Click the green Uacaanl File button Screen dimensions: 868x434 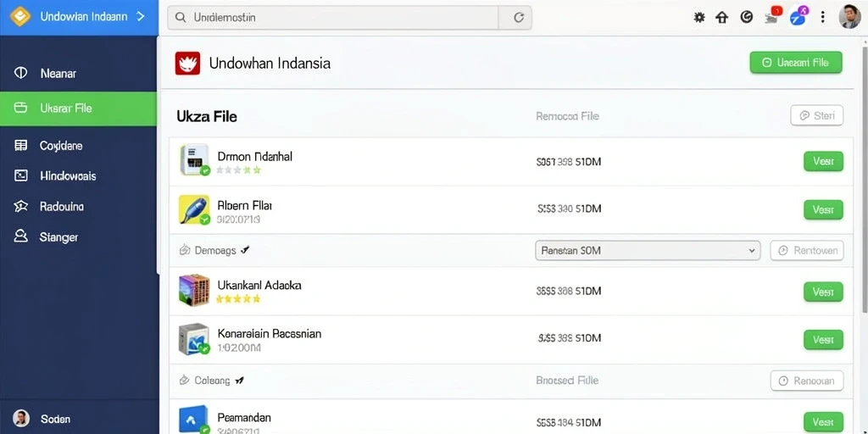coord(795,63)
